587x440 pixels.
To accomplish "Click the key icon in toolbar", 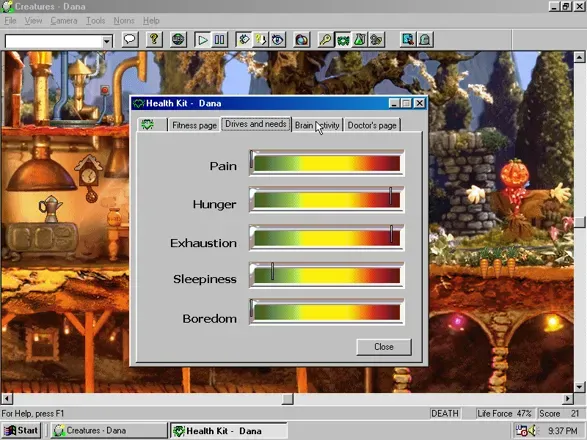I will (326, 39).
